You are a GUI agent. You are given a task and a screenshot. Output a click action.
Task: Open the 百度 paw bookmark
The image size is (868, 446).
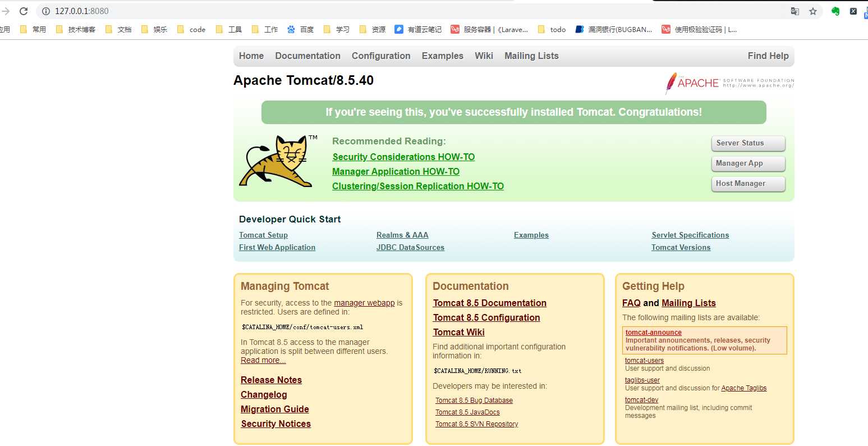click(x=300, y=29)
